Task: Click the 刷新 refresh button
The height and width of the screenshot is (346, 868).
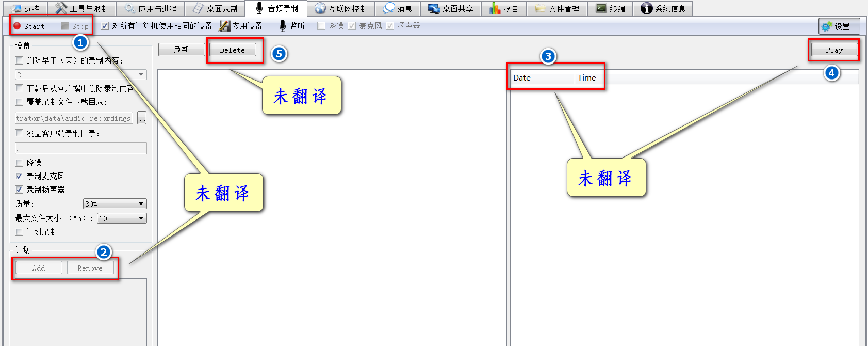Action: 182,50
